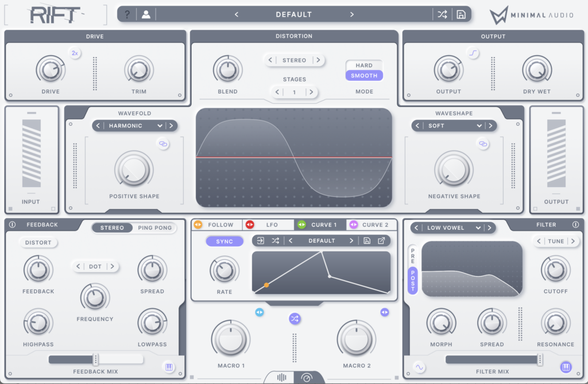Click the distortion Blend knob

pyautogui.click(x=227, y=70)
